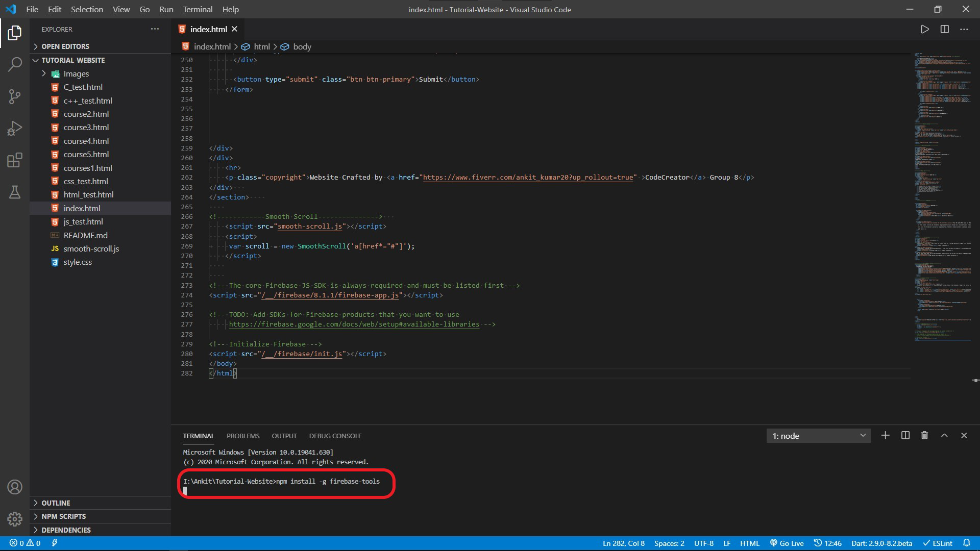980x551 pixels.
Task: Open the Search view in activity bar
Action: click(15, 65)
